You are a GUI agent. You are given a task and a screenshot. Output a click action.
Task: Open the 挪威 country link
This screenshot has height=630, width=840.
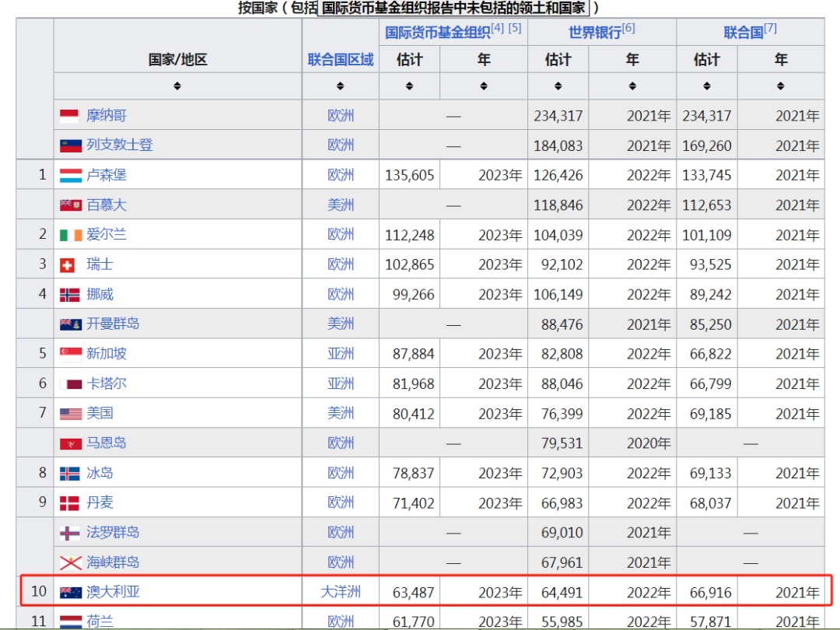(x=100, y=294)
